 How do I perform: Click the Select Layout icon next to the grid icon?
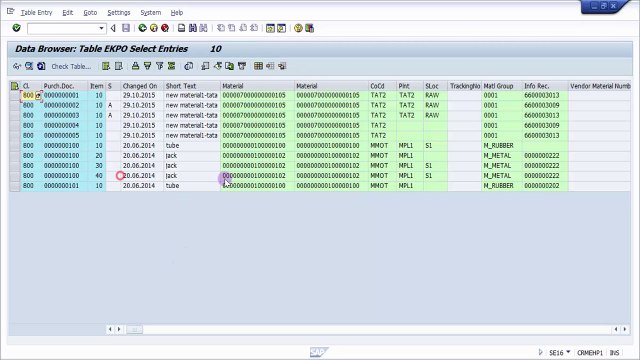pyautogui.click(x=270, y=66)
